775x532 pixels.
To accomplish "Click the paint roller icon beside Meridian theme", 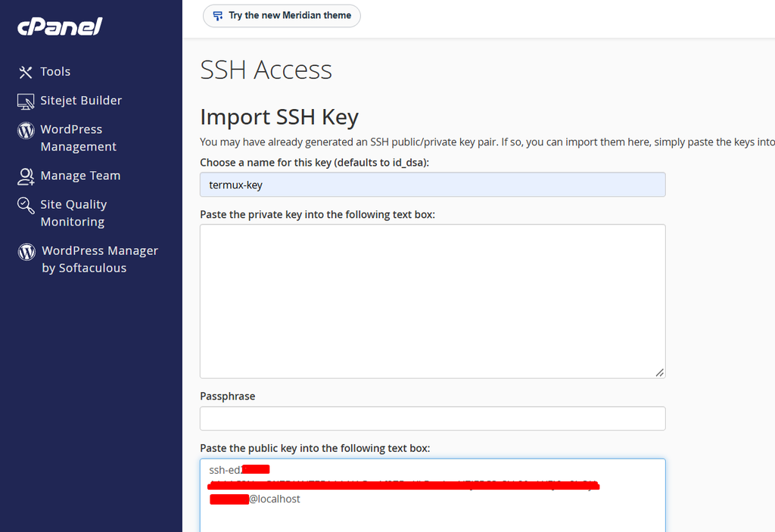I will pyautogui.click(x=217, y=16).
